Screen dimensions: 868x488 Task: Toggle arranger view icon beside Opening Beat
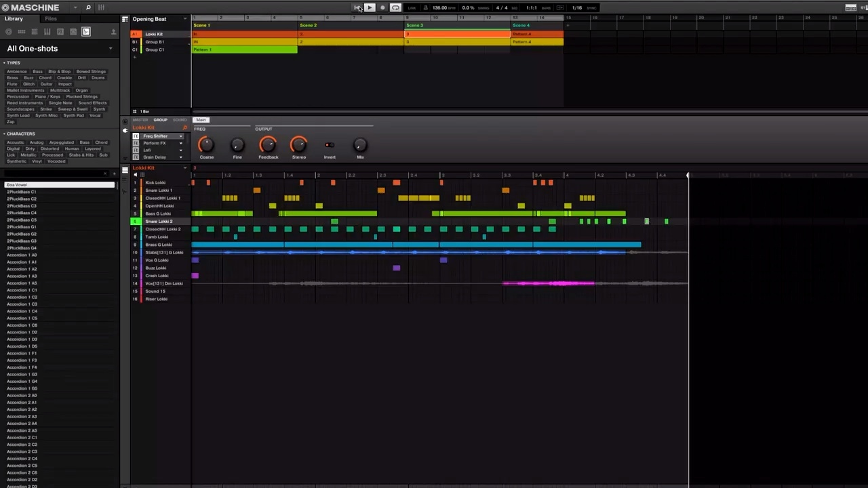(125, 19)
